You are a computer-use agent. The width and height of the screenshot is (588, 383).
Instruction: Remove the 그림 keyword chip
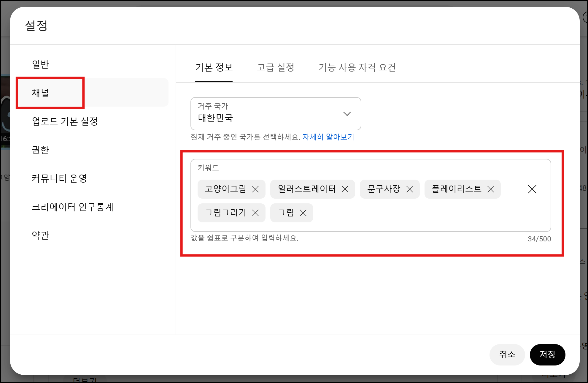click(303, 213)
